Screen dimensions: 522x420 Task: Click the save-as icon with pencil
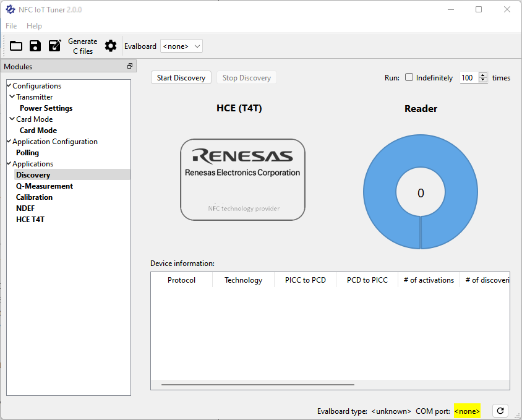point(54,46)
